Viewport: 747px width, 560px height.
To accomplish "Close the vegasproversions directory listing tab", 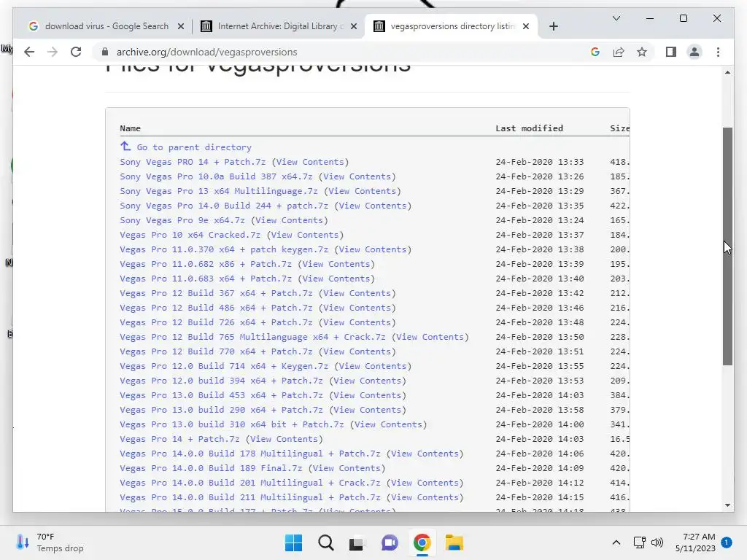I will (525, 27).
